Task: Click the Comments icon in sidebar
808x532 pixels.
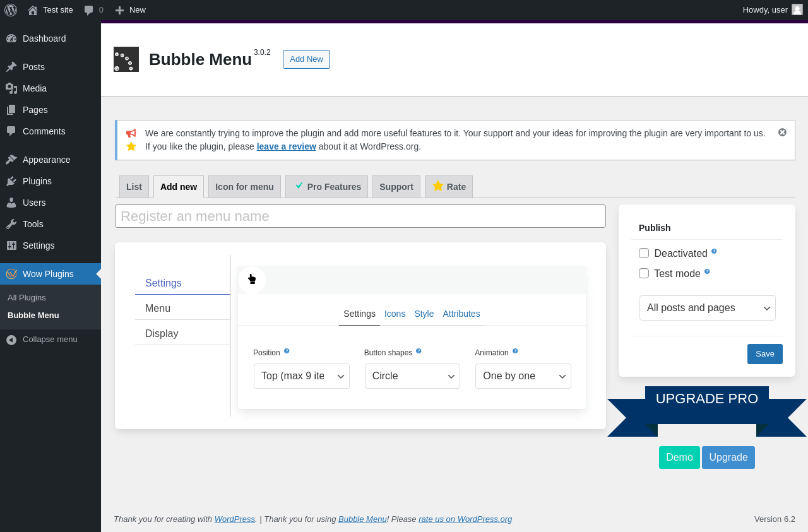Action: pyautogui.click(x=11, y=131)
